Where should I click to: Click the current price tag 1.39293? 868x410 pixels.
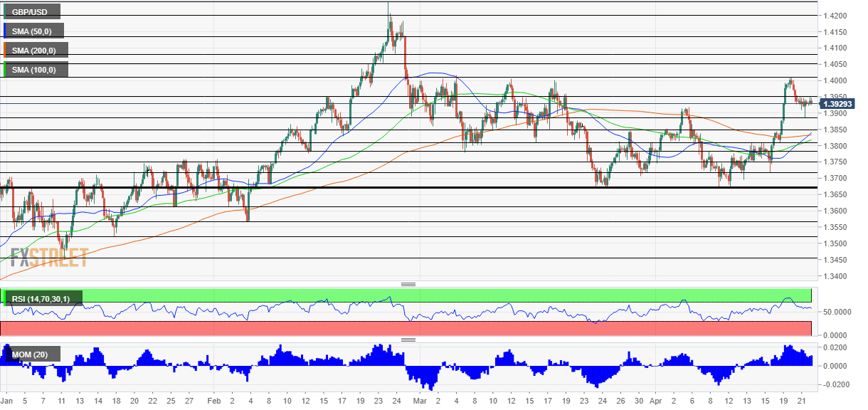(x=839, y=104)
